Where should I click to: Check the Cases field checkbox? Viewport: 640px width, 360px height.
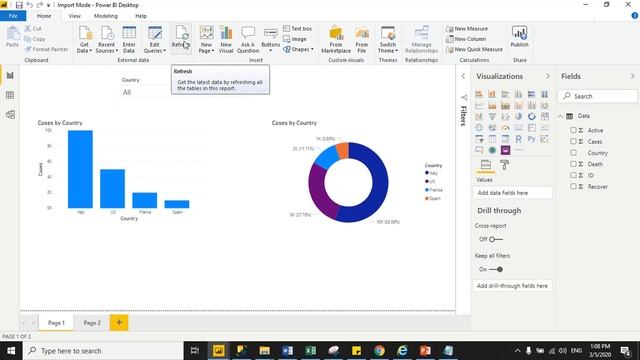coord(573,142)
